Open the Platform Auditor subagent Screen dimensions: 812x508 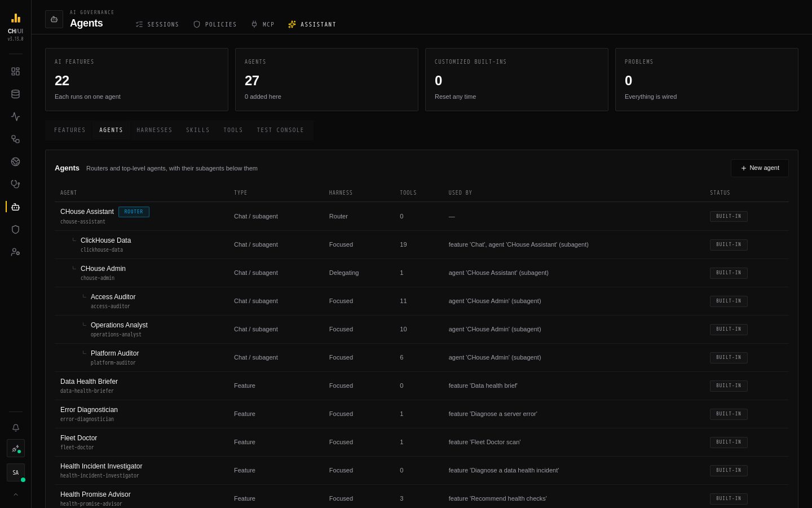(422, 357)
